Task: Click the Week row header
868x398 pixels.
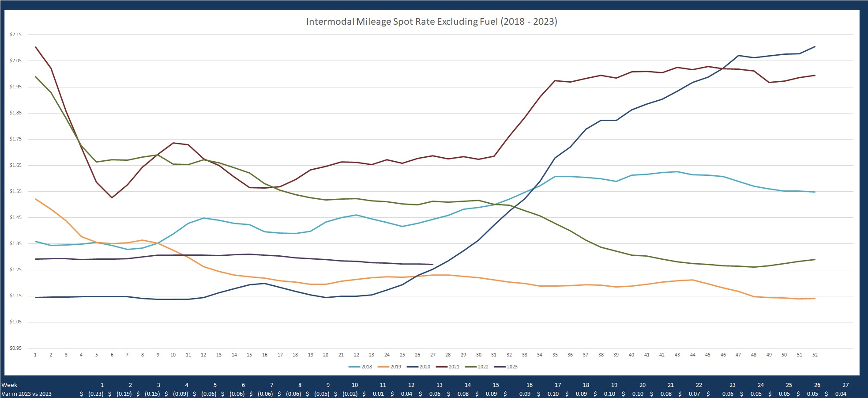Action: [9, 385]
